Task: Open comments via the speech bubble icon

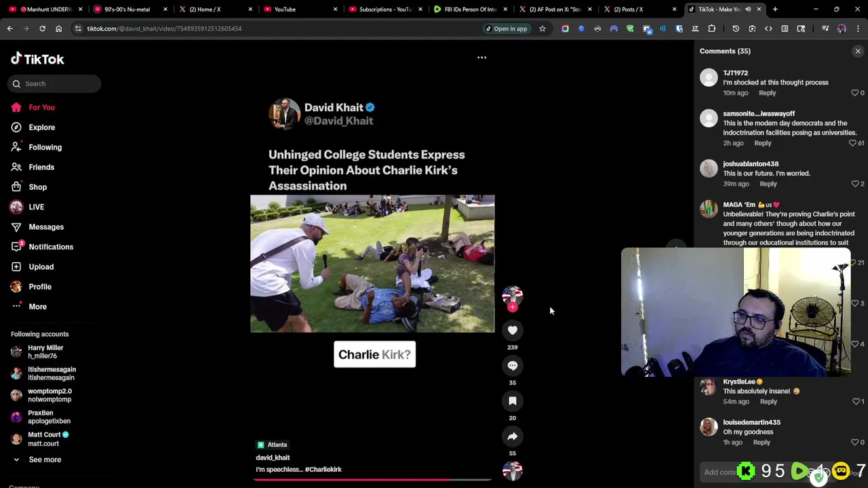Action: point(513,365)
